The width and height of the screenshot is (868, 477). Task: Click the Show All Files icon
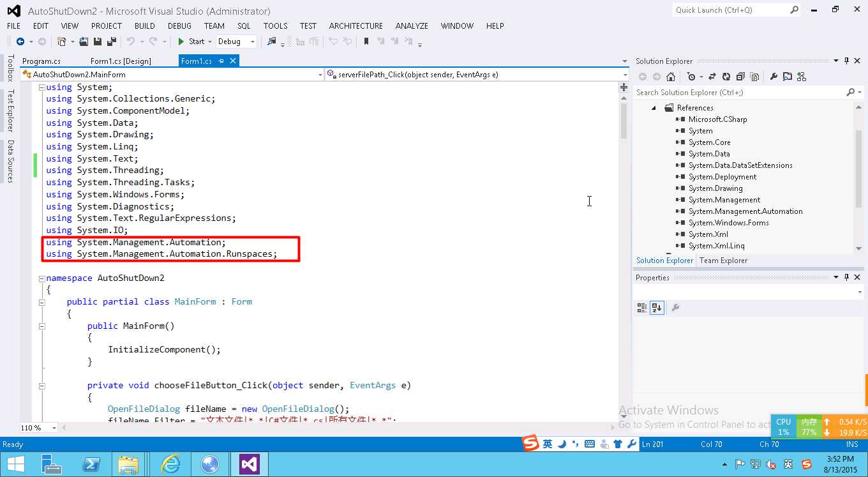(754, 77)
